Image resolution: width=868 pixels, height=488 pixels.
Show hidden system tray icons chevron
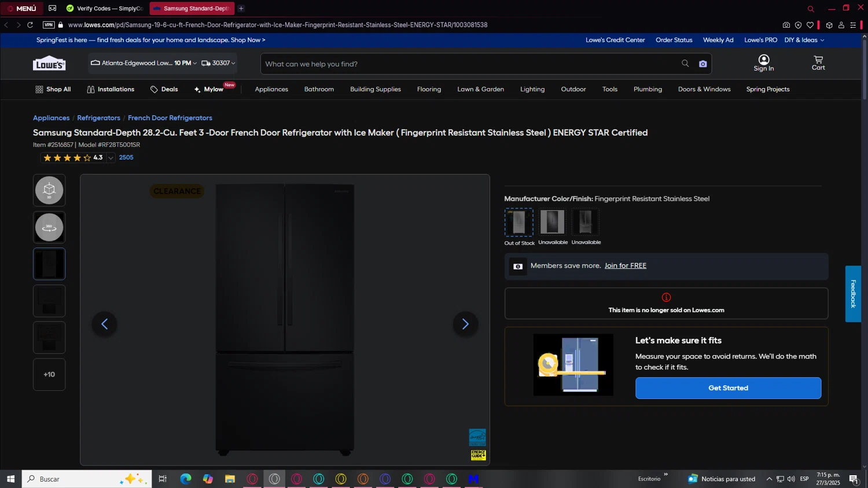point(769,479)
